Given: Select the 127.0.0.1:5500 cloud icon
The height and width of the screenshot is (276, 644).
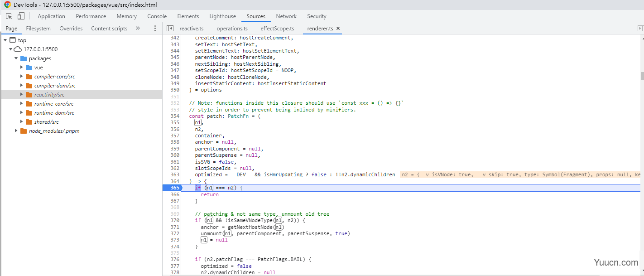Looking at the screenshot, I should coord(18,49).
